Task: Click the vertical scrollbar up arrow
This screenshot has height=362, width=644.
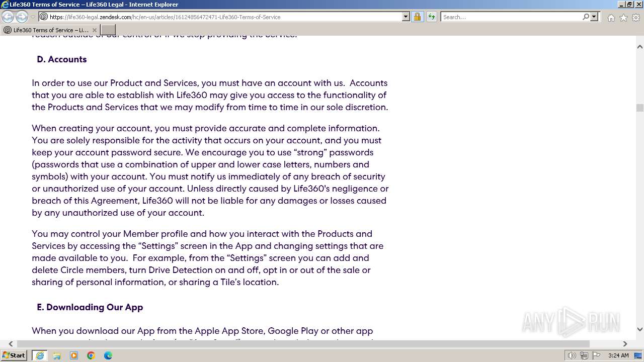Action: coord(640,47)
